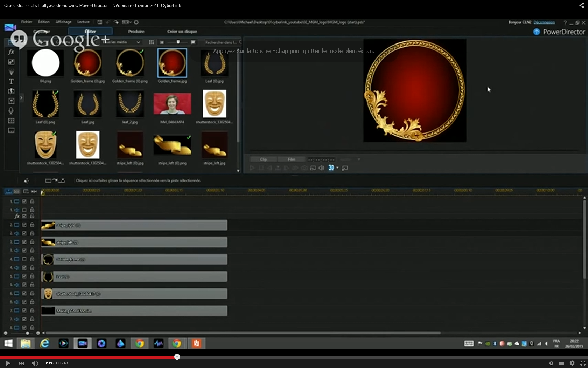Viewport: 588px width, 368px height.
Task: Open the Subtitle room icon
Action: 11,130
